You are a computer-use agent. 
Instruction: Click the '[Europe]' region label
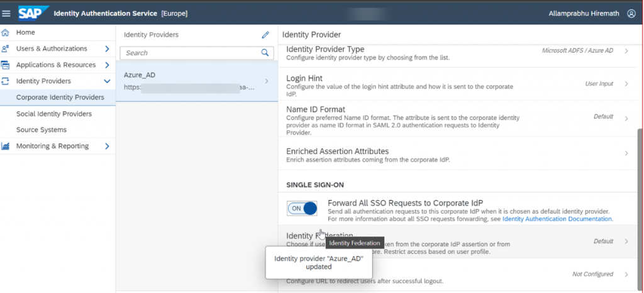(x=175, y=14)
